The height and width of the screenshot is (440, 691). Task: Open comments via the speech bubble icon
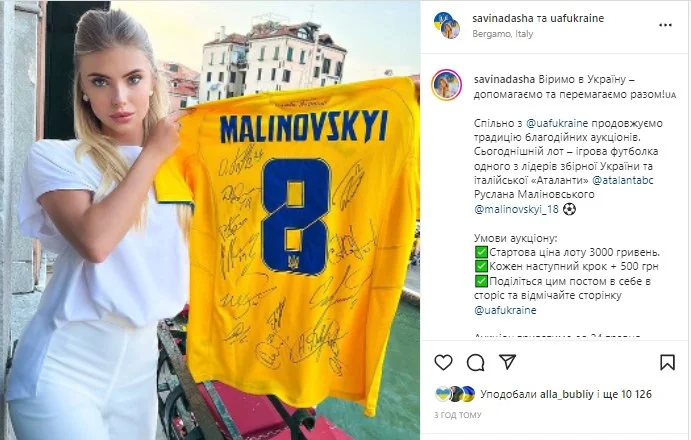[476, 362]
